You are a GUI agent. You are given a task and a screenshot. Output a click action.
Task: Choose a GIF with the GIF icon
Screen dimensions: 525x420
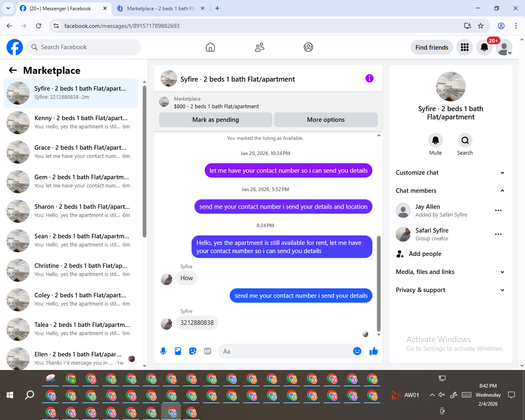click(x=208, y=351)
